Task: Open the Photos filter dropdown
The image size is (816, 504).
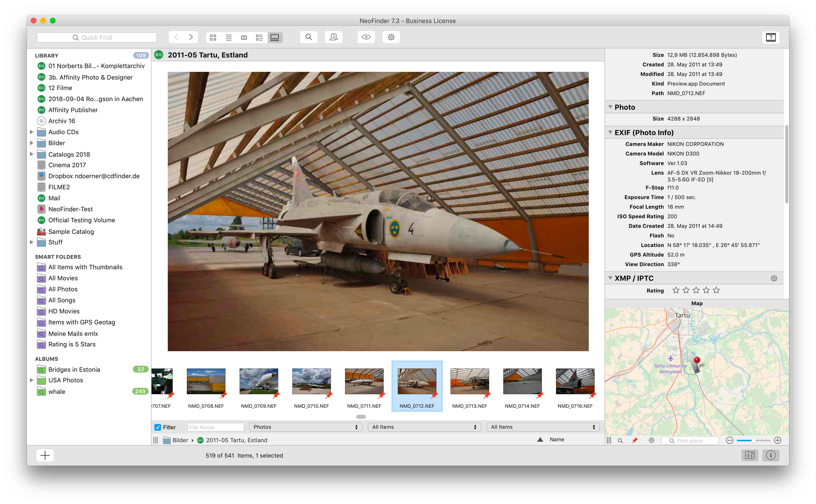Action: point(305,427)
